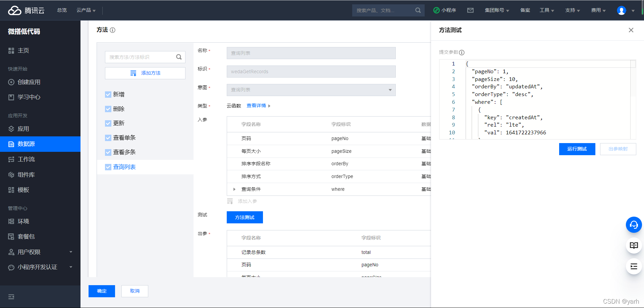Open 组件库 in sidebar
This screenshot has height=308, width=644.
coord(40,175)
